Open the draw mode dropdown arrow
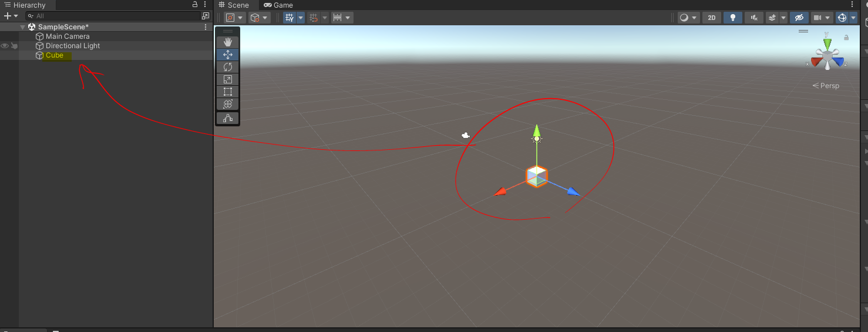 [x=695, y=18]
